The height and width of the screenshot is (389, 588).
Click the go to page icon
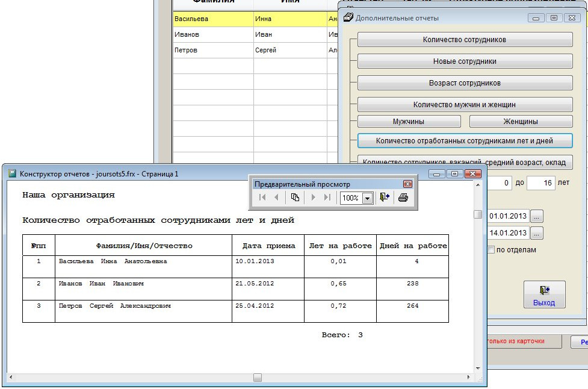(x=295, y=198)
